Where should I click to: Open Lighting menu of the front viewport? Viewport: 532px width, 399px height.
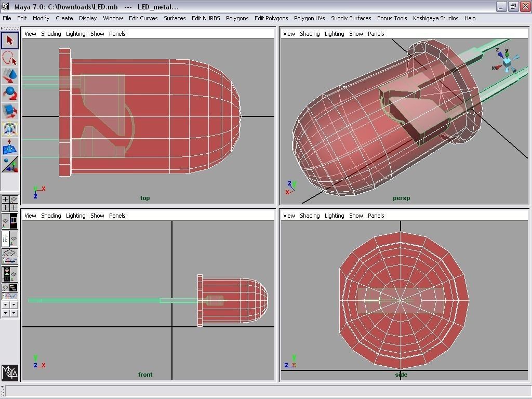[76, 216]
